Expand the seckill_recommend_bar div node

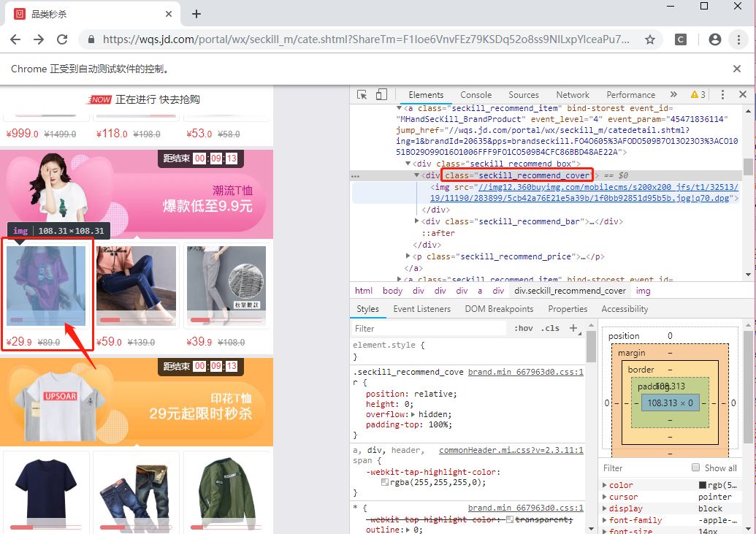416,221
